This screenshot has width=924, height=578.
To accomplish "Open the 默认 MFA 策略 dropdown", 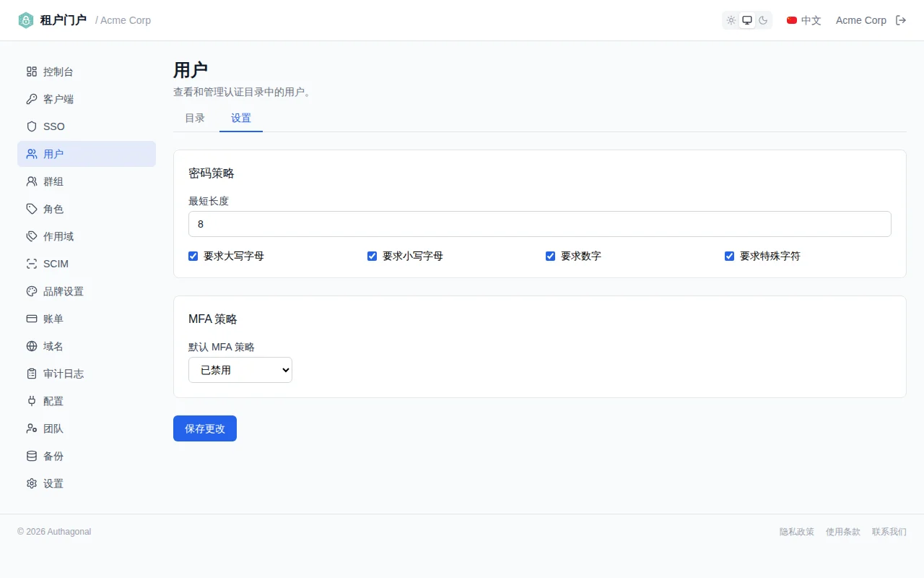I will tap(240, 370).
